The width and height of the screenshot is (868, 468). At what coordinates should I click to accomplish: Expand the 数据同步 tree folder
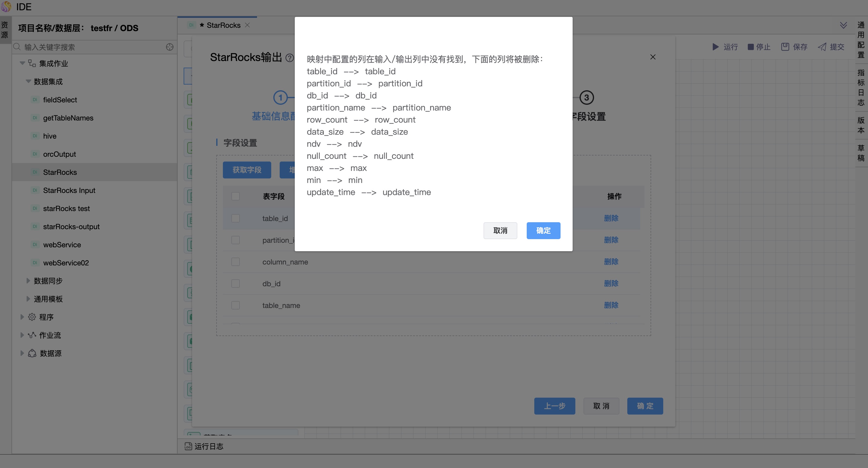tap(28, 281)
